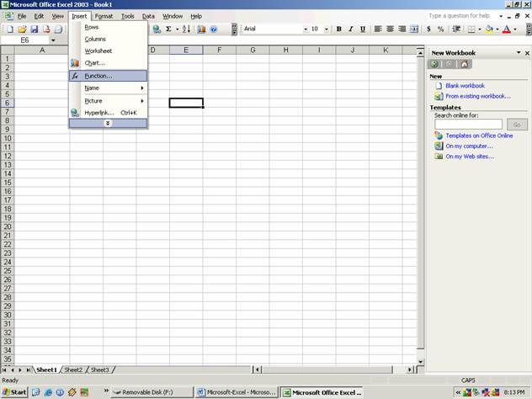Open the File menu
This screenshot has height=399, width=532.
coord(22,16)
